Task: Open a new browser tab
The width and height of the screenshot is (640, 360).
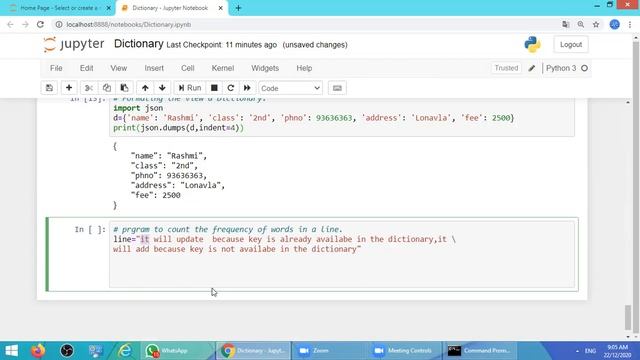Action: (x=238, y=8)
